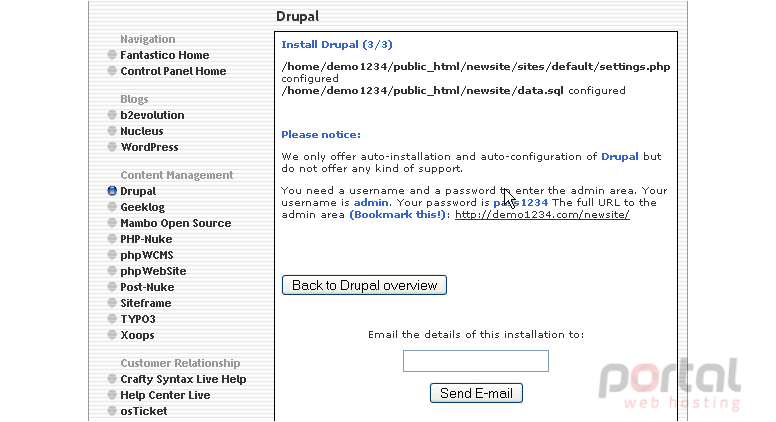This screenshot has width=776, height=422.
Task: Click 'Email the details of this installation to:' label
Action: point(476,335)
